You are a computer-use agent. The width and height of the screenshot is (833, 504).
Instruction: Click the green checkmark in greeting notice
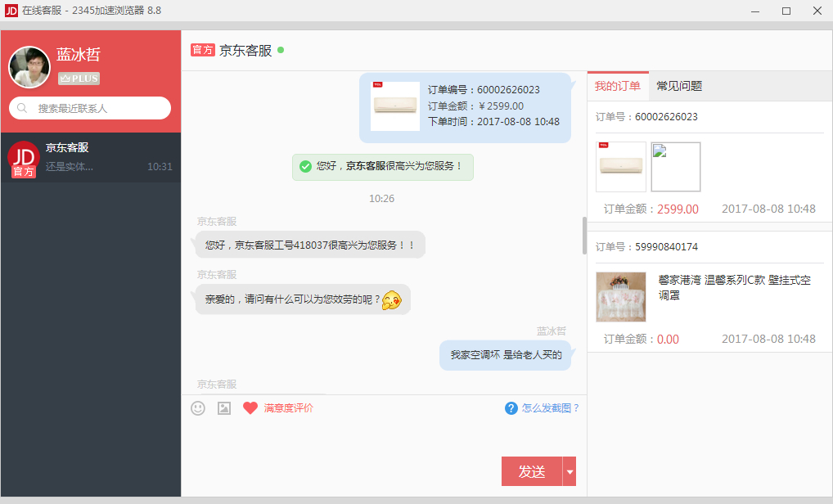coord(305,166)
